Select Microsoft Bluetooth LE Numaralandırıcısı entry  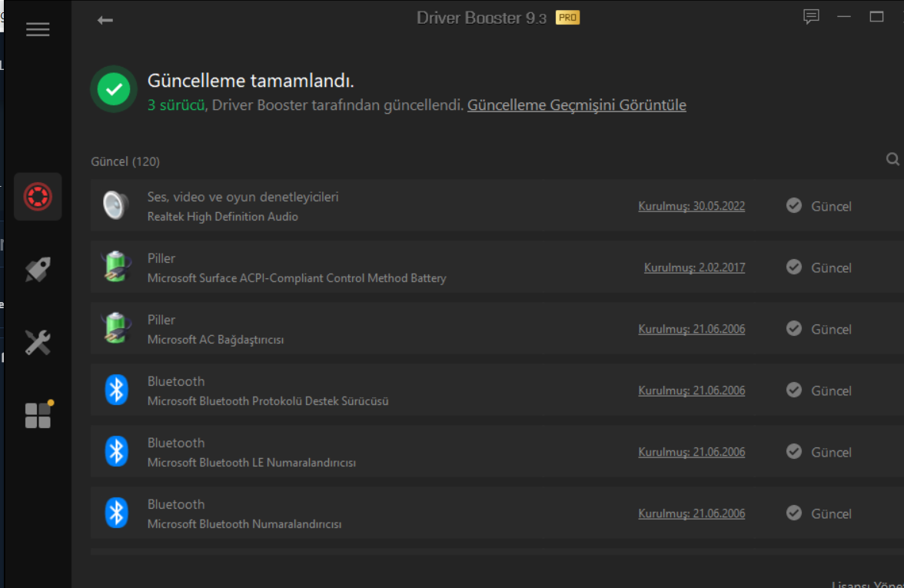(251, 463)
